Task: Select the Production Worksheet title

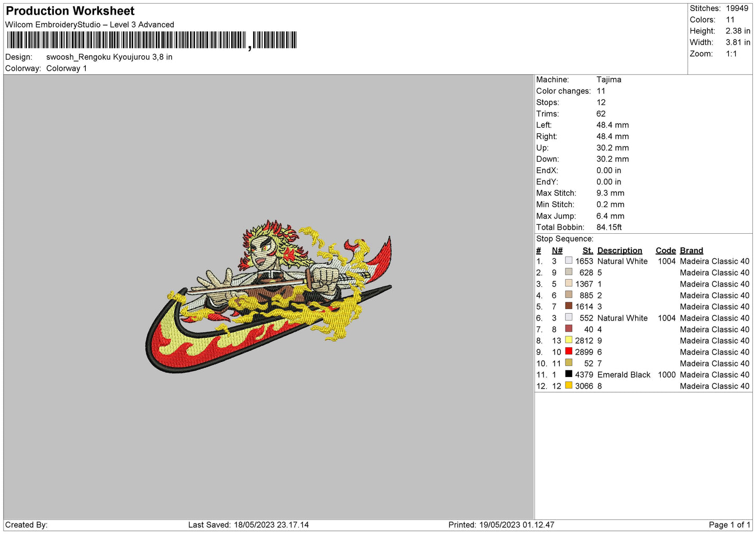Action: point(70,11)
